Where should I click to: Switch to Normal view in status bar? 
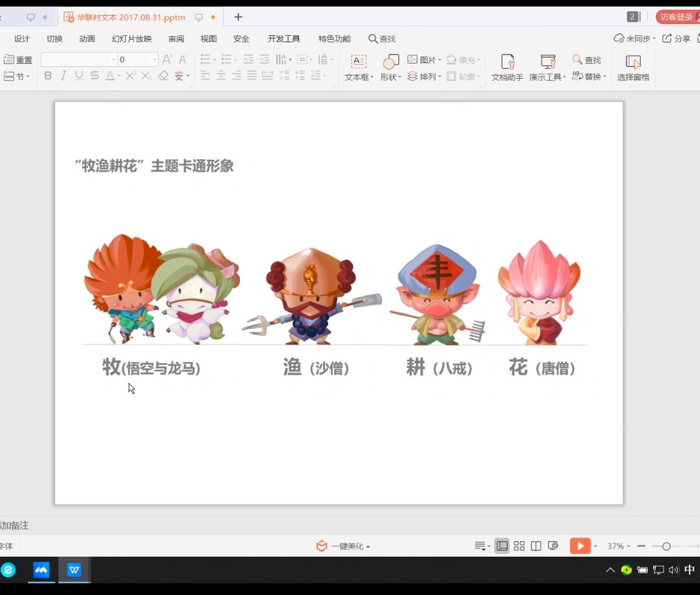pos(502,546)
